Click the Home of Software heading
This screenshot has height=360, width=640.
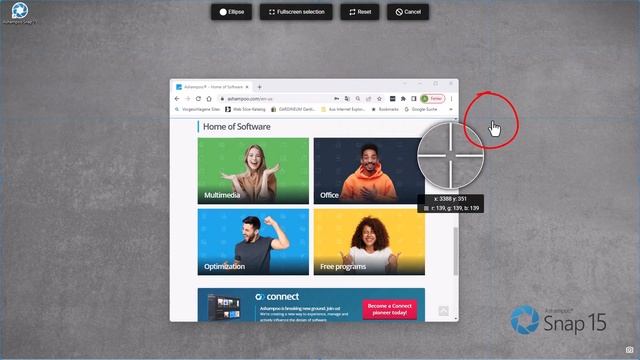point(237,127)
